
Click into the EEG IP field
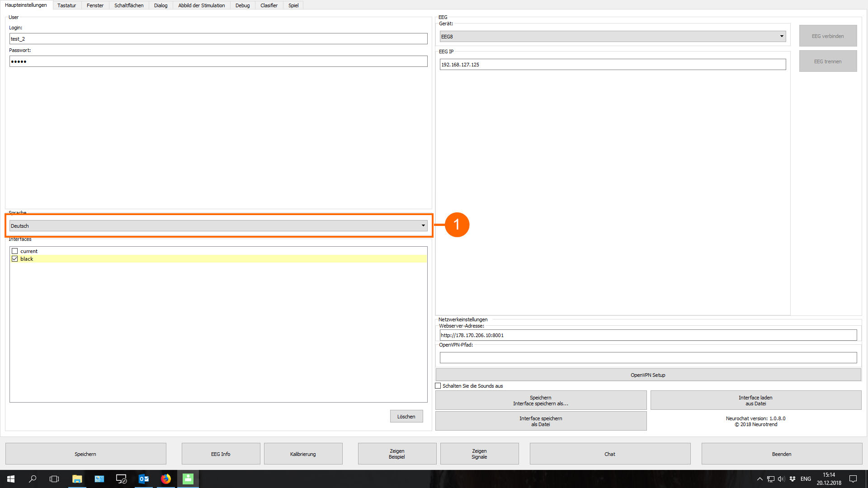[612, 65]
